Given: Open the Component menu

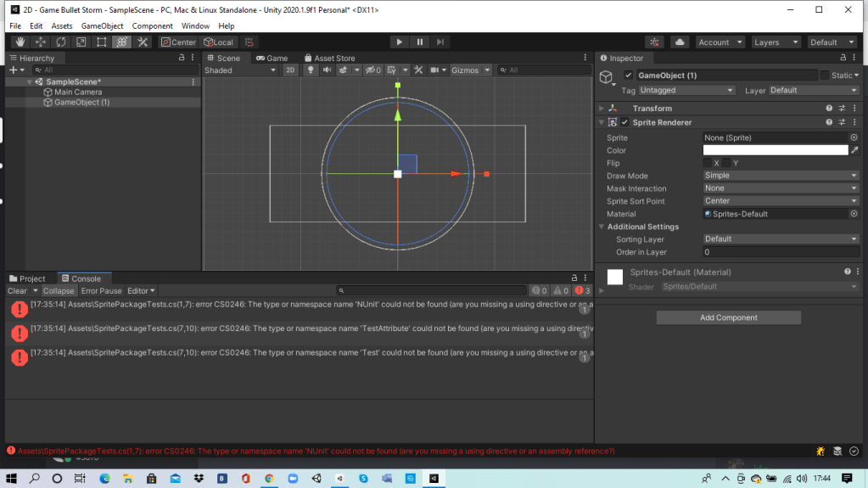Looking at the screenshot, I should pyautogui.click(x=152, y=26).
